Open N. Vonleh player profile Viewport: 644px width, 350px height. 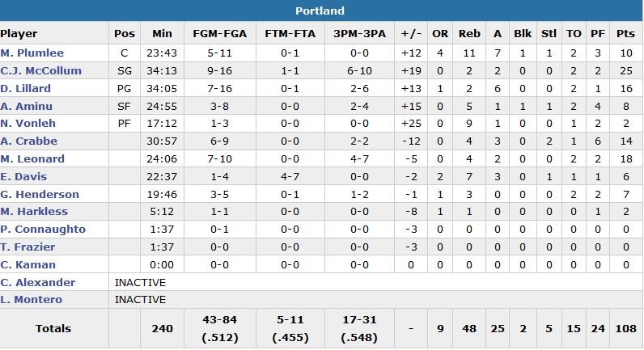click(x=27, y=124)
